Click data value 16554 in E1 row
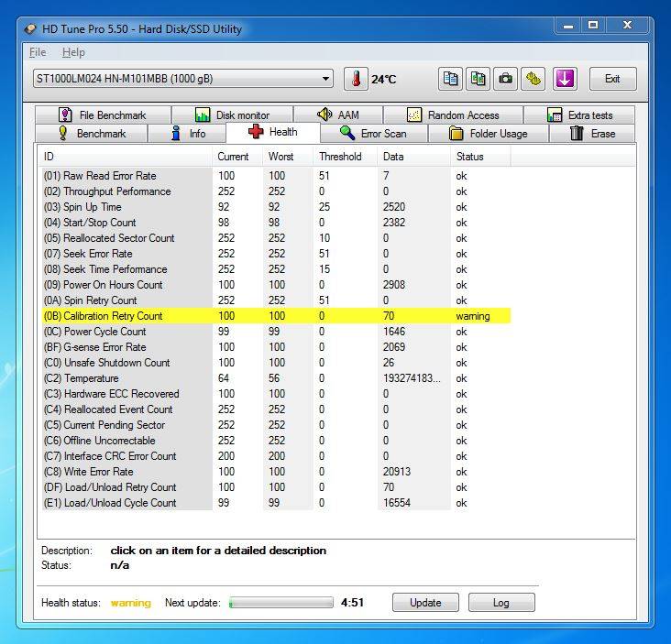The image size is (671, 644). point(397,503)
